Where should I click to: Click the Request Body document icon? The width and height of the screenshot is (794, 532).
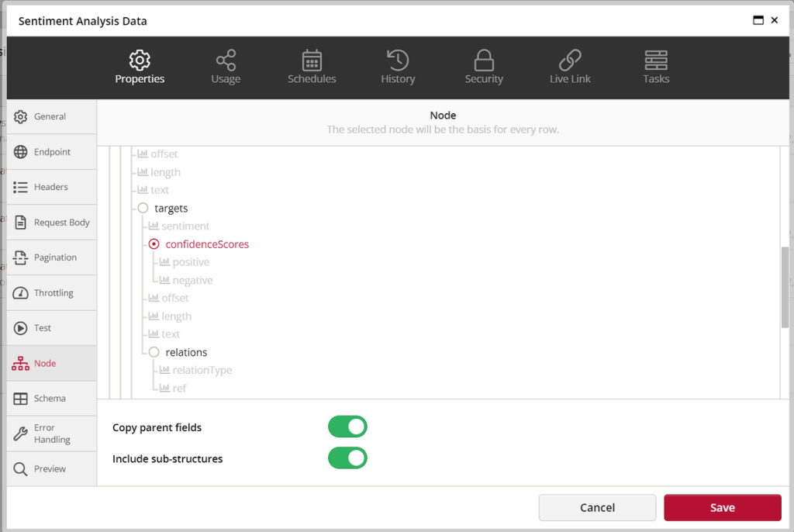[20, 223]
